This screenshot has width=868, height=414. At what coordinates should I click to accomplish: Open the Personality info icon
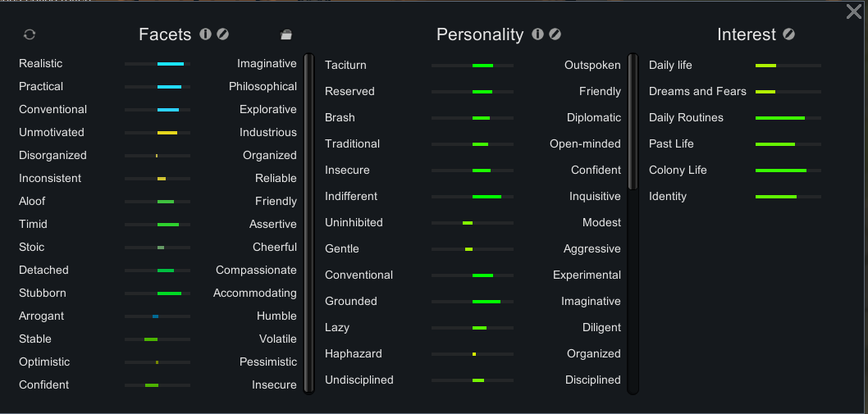click(537, 34)
